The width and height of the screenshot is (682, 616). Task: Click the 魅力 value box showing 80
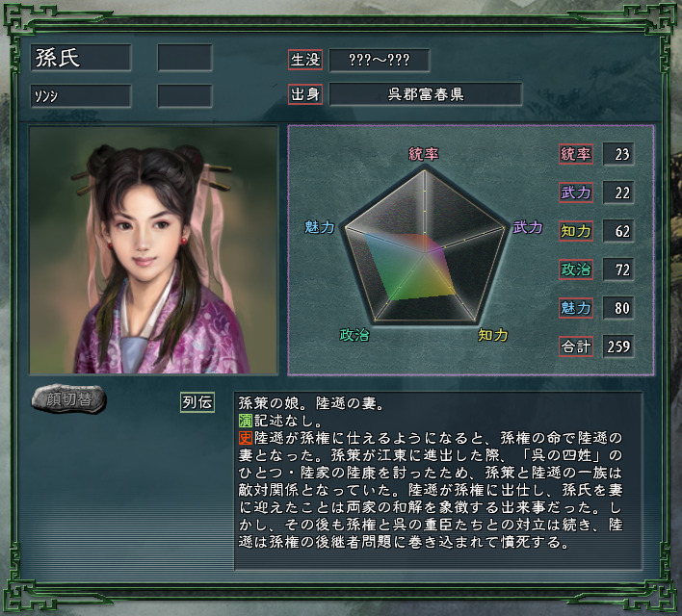coord(618,308)
